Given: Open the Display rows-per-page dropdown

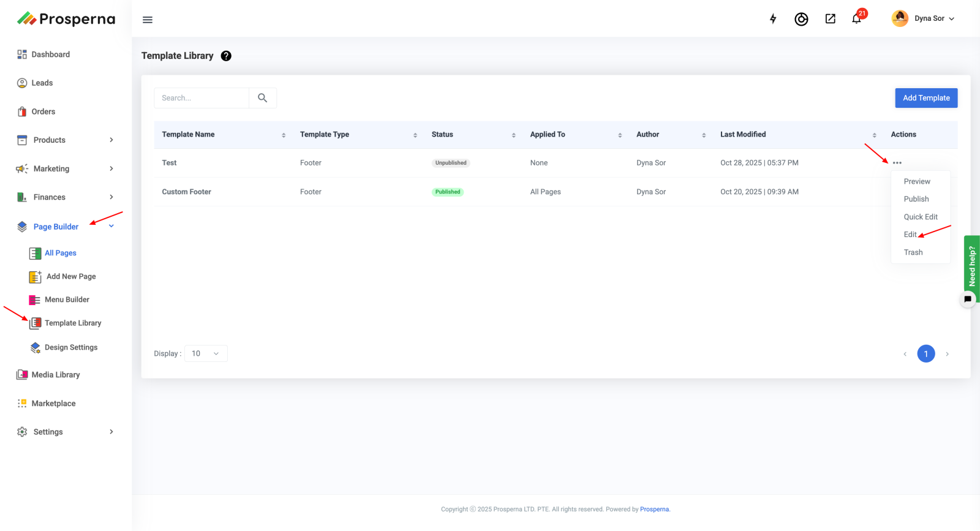Looking at the screenshot, I should (206, 353).
